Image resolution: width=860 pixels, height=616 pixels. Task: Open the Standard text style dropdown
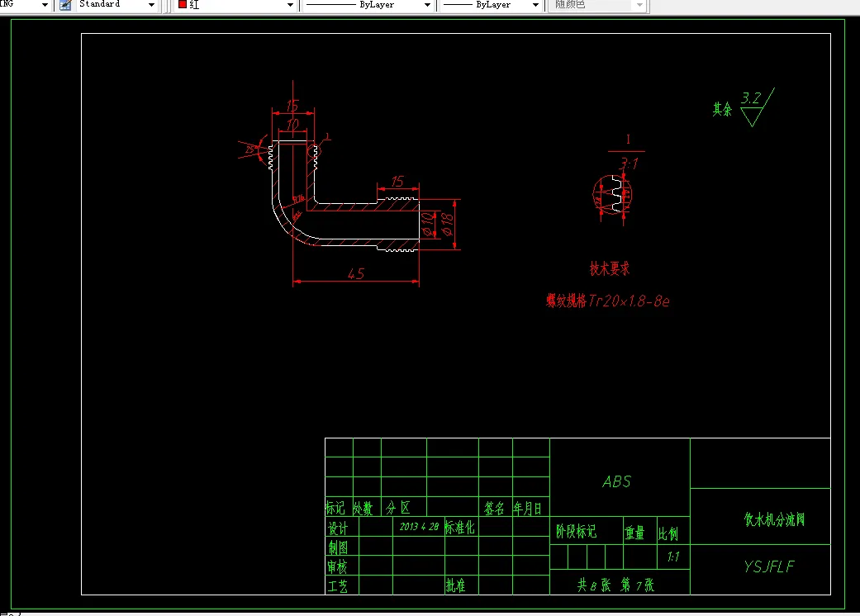pyautogui.click(x=152, y=6)
